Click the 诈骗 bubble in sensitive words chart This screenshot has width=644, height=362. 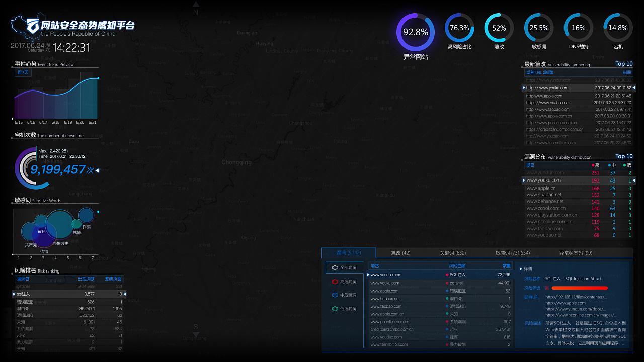pos(87,215)
